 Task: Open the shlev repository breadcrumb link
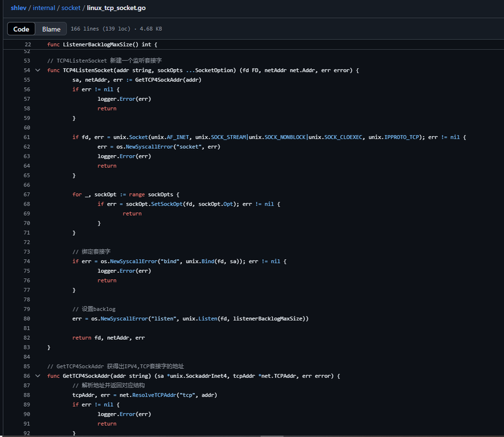point(19,8)
